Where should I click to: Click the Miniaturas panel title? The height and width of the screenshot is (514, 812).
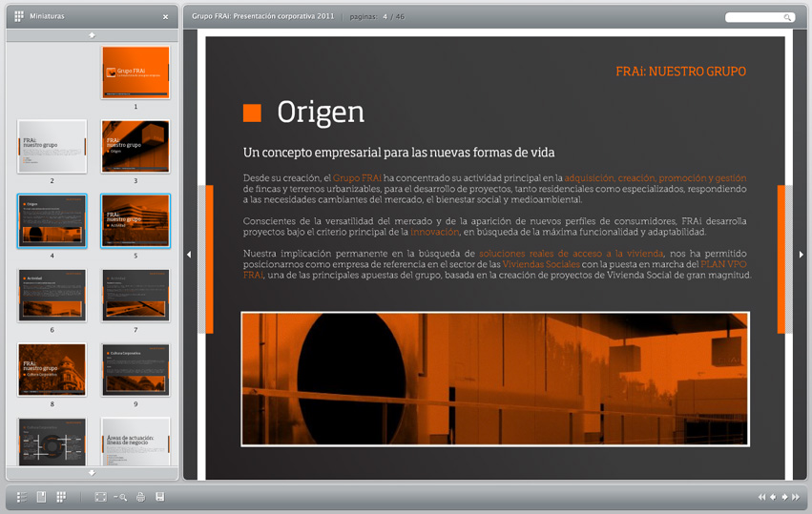47,16
